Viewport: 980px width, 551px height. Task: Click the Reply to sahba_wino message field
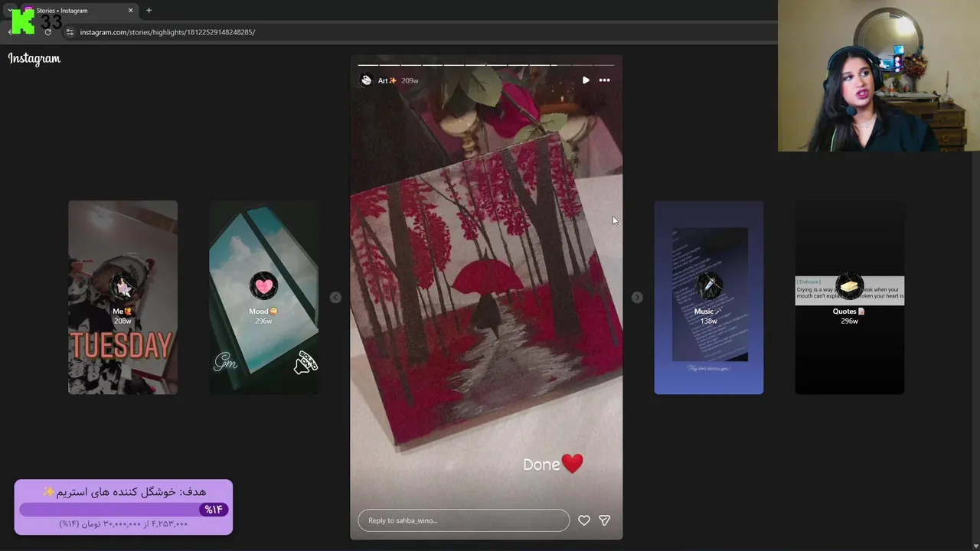tap(464, 520)
